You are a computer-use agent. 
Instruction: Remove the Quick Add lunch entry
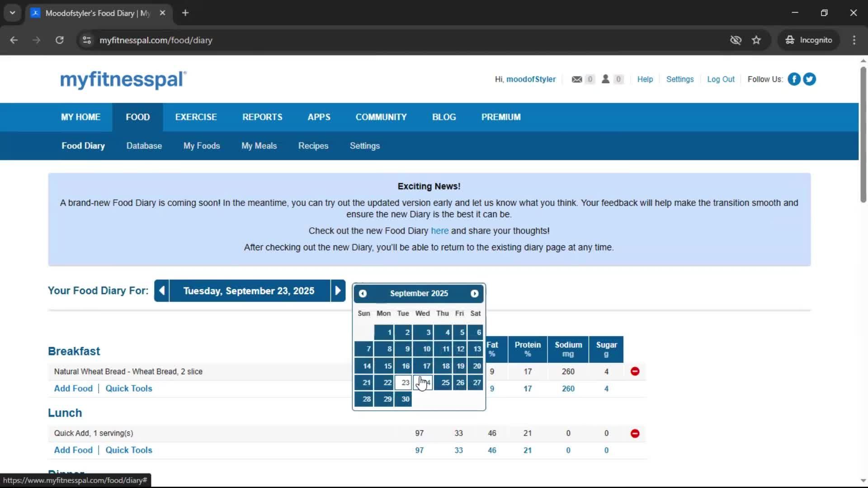pos(635,433)
